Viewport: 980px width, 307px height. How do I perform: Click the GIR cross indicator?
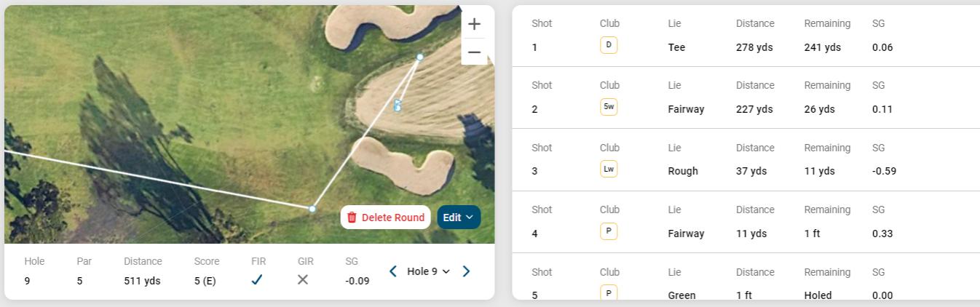click(x=303, y=279)
